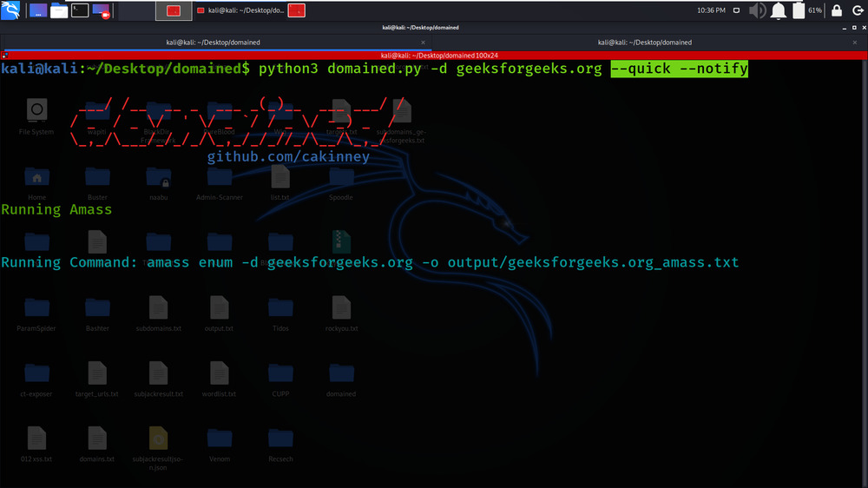Lock the screen with the padlock icon

837,10
